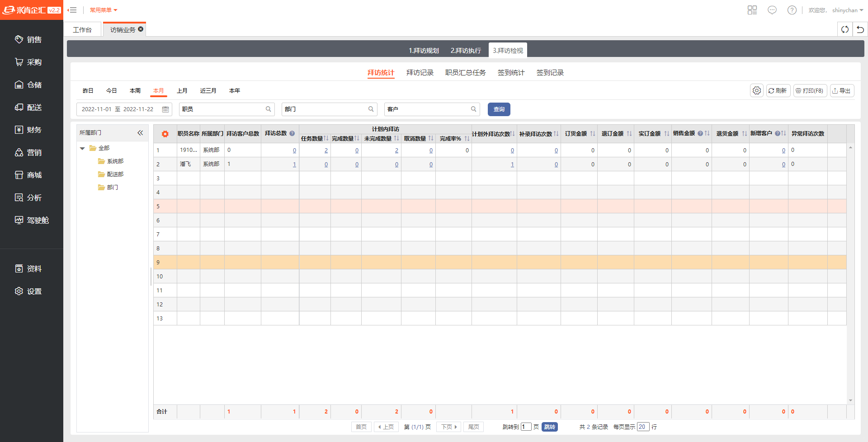Click the 跳转 jump button
The image size is (868, 442).
tap(549, 427)
